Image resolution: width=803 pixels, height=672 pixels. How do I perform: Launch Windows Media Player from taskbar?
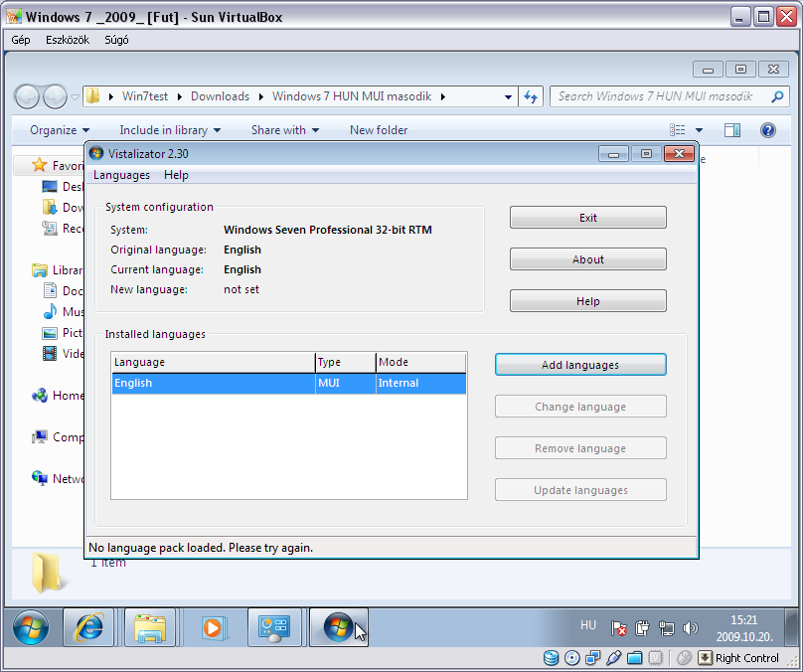(x=212, y=627)
